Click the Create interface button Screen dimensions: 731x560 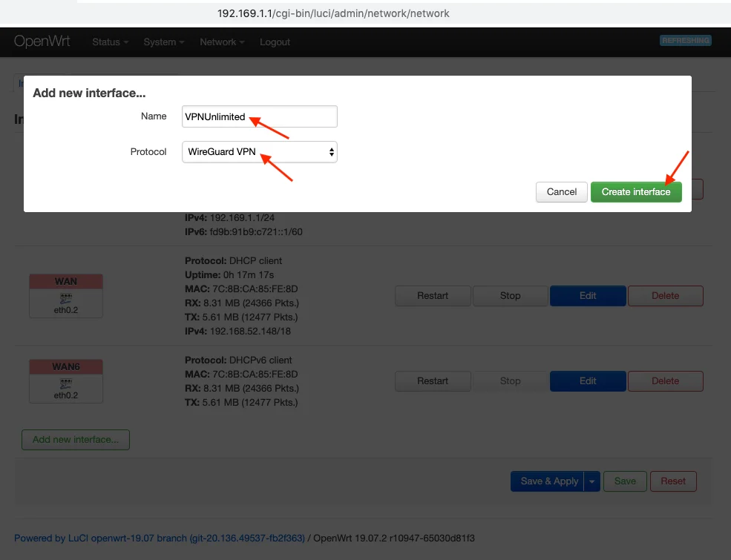636,192
